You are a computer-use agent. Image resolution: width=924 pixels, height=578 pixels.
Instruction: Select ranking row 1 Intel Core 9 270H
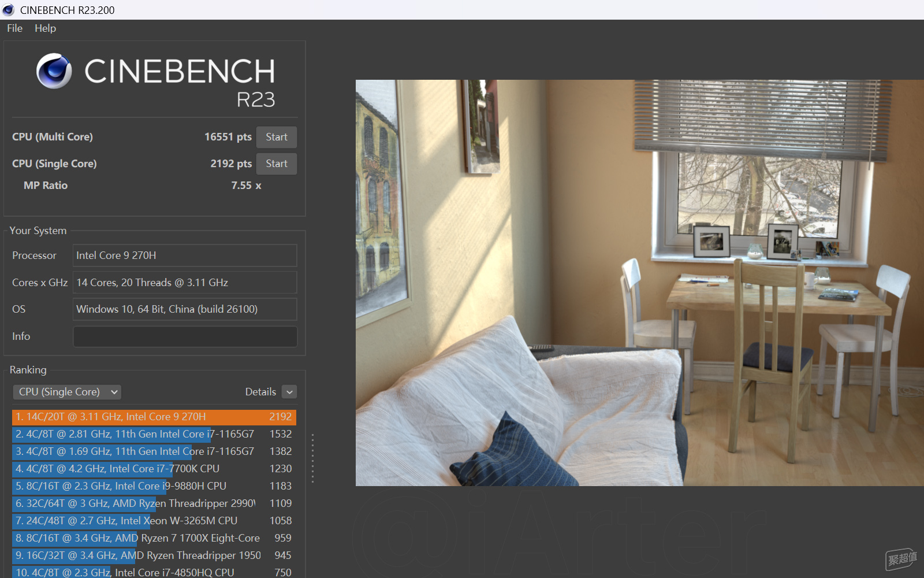pyautogui.click(x=154, y=417)
